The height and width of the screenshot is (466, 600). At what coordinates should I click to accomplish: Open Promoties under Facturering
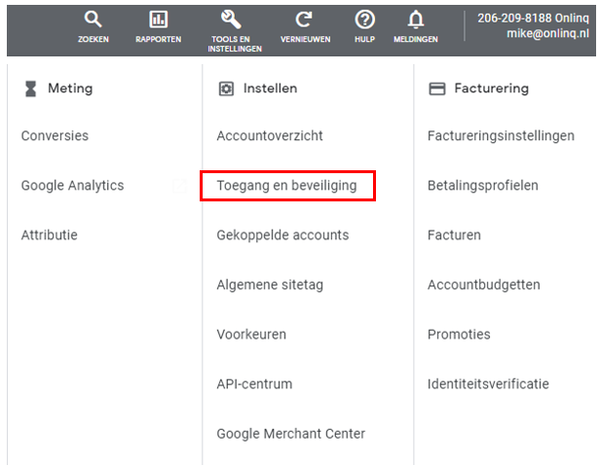(459, 334)
